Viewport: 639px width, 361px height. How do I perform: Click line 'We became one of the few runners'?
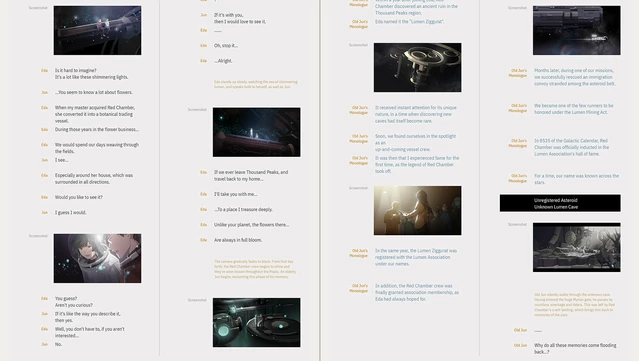click(x=574, y=109)
